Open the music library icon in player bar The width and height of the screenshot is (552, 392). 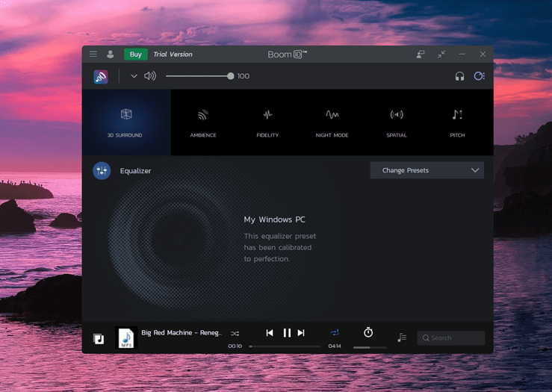[99, 338]
